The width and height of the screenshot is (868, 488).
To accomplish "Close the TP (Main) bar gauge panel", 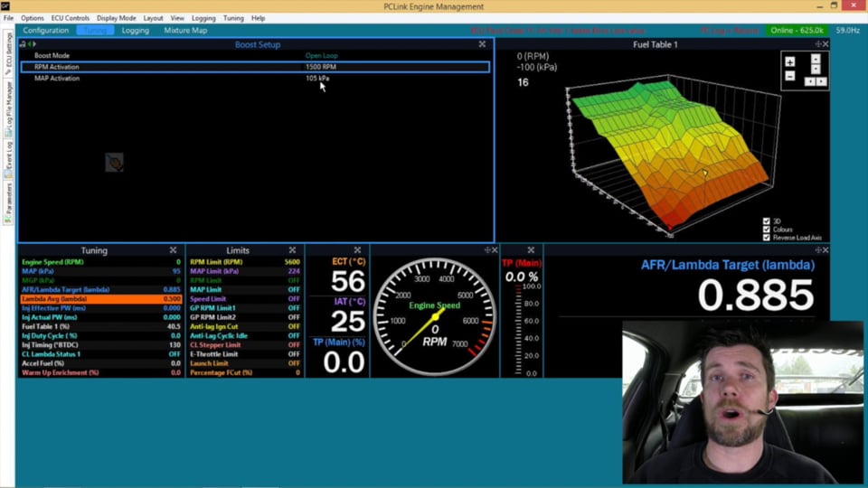I will (531, 250).
